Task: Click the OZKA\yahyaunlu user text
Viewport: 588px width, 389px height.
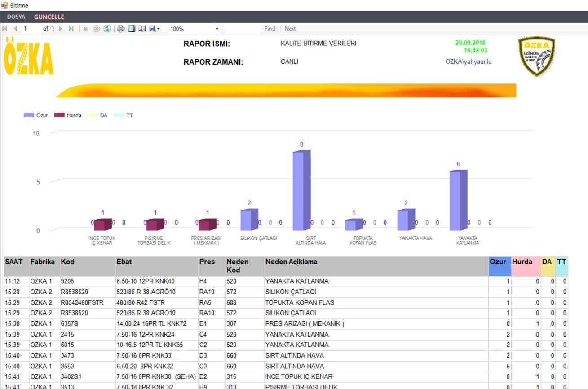Action: coord(469,61)
